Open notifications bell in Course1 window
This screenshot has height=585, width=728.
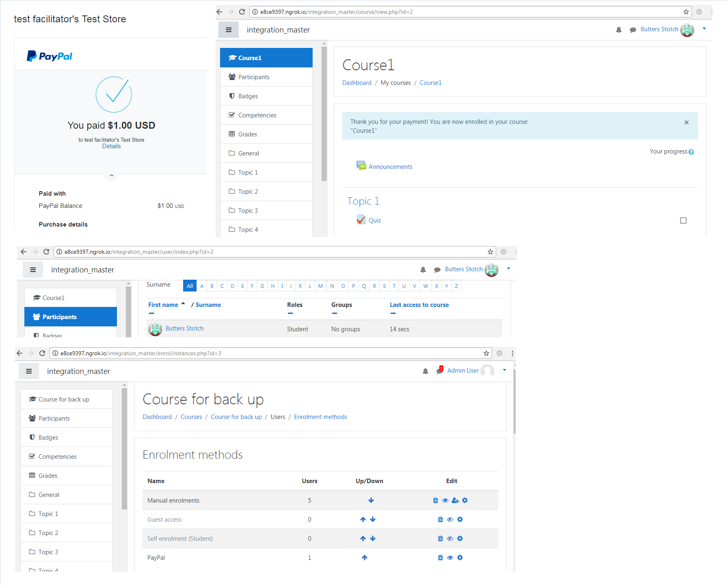tap(619, 30)
